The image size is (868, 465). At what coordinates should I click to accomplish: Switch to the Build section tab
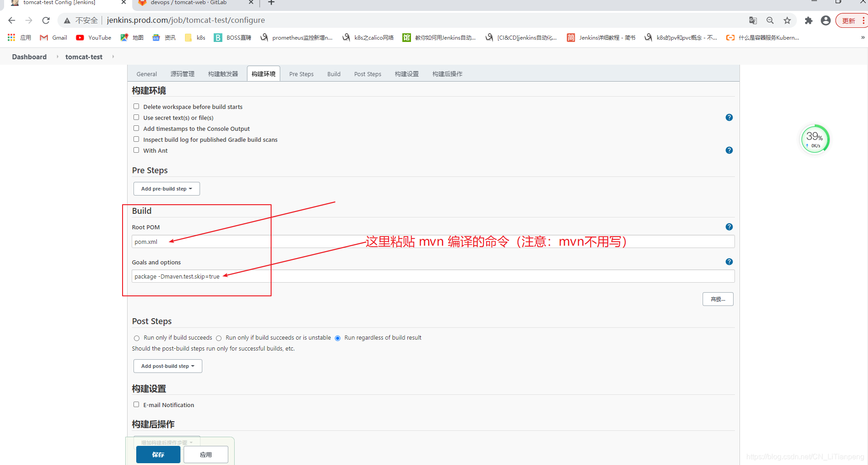pos(334,74)
